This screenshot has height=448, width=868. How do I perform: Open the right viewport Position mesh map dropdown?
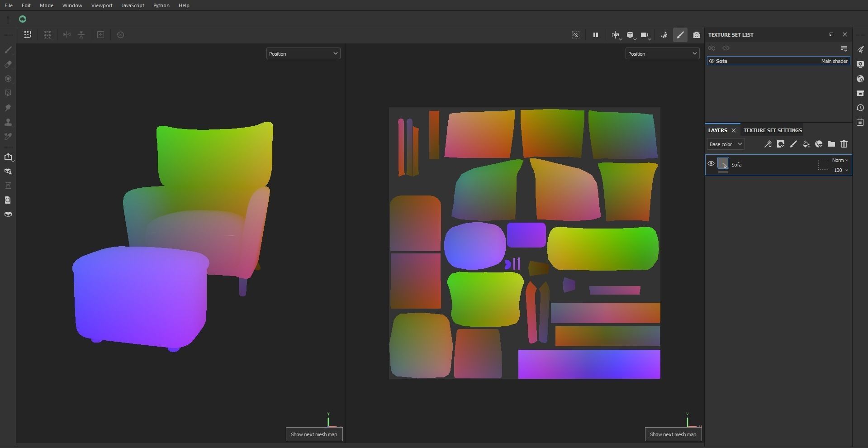pyautogui.click(x=662, y=54)
